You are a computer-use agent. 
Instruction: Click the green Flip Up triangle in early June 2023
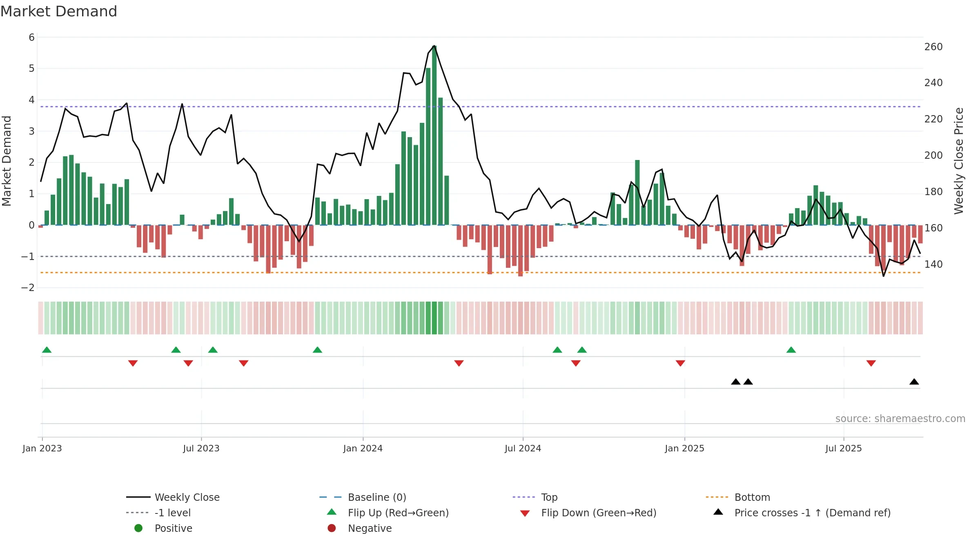click(176, 350)
